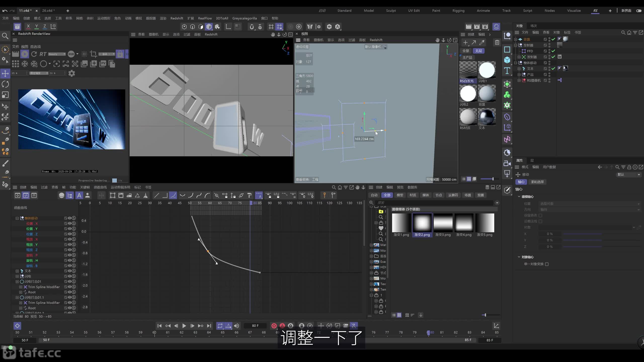Enable Autokeying button
Screen dimensions: 644x362
pos(282,326)
